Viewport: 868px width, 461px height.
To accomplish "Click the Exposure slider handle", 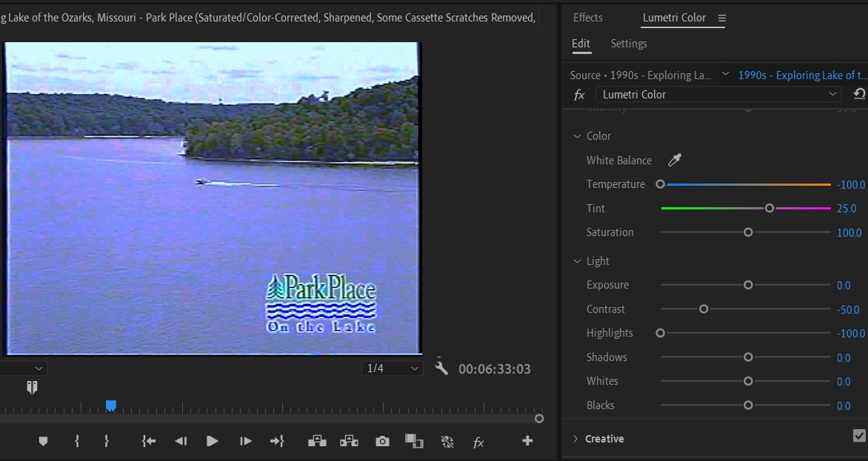I will [x=748, y=285].
